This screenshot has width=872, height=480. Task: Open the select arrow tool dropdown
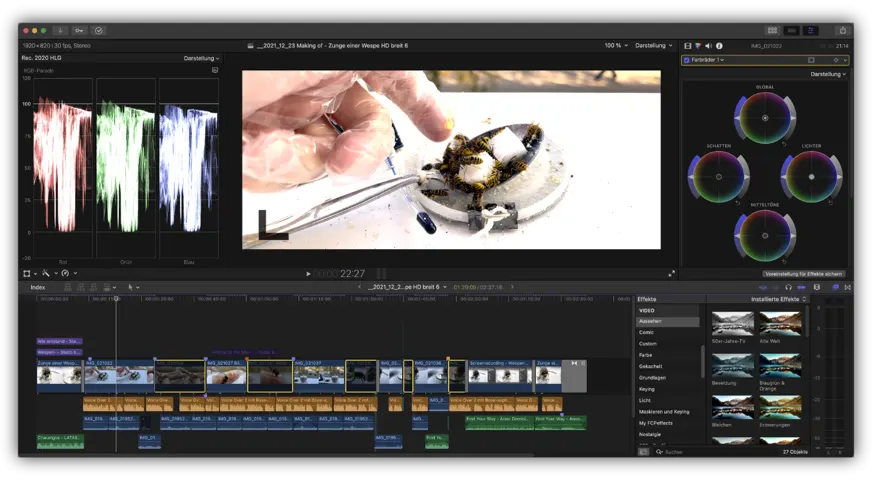(x=133, y=288)
